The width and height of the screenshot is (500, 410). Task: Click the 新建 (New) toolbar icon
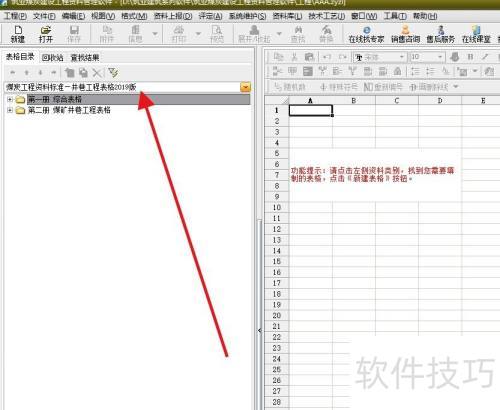[18, 34]
